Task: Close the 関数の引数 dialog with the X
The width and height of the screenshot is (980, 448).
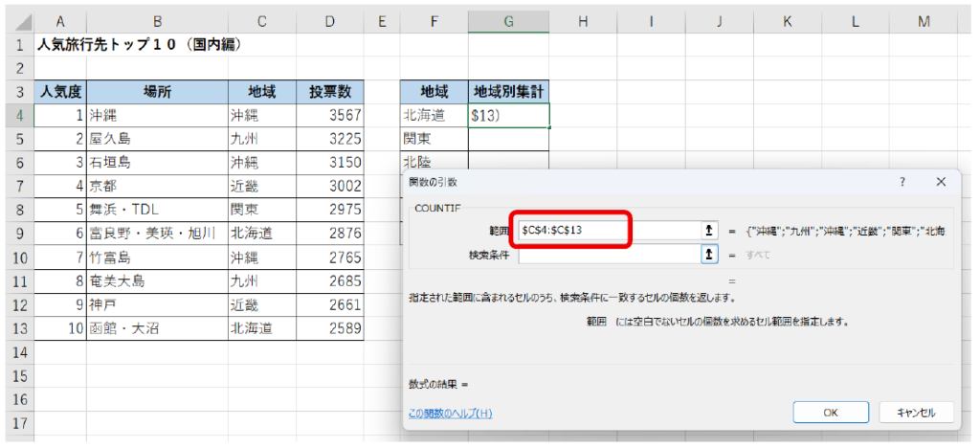Action: [x=941, y=181]
